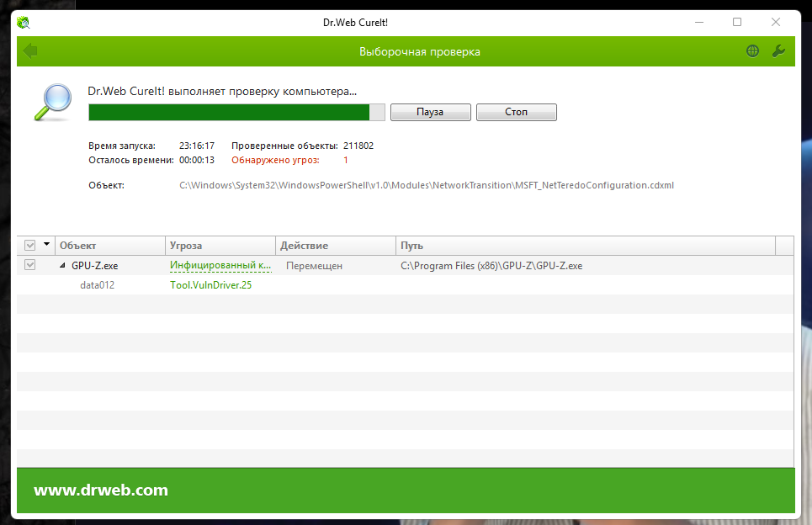Image resolution: width=812 pixels, height=525 pixels.
Task: Maximize the Dr.Web CureIt! window
Action: (x=737, y=22)
